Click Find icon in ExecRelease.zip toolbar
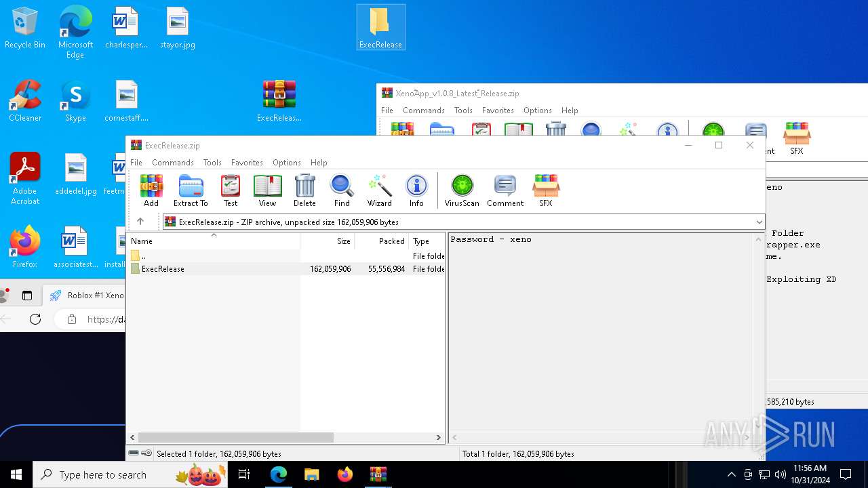Screen dimensions: 868x488 [342, 190]
